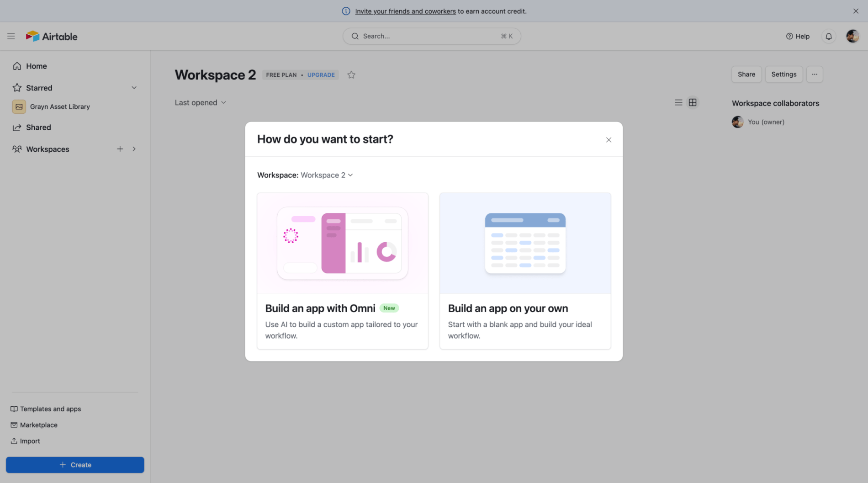The width and height of the screenshot is (868, 483).
Task: Click the FREE PLAN badge
Action: 281,75
